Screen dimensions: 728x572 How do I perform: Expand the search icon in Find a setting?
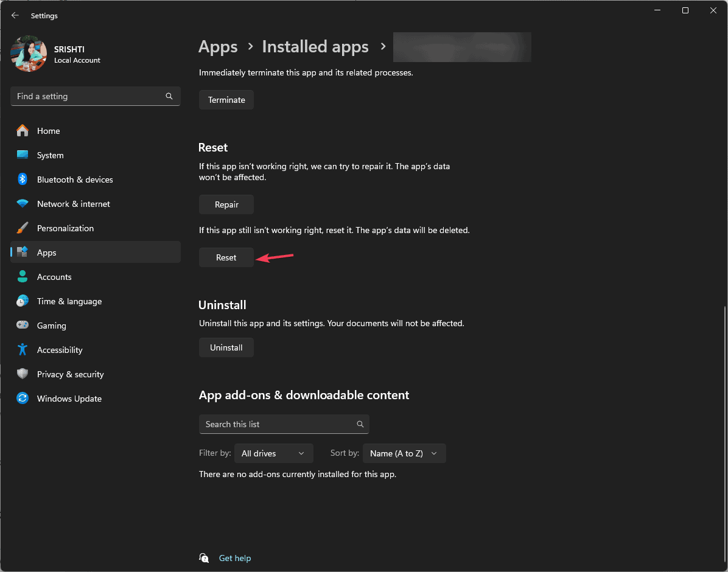tap(169, 96)
